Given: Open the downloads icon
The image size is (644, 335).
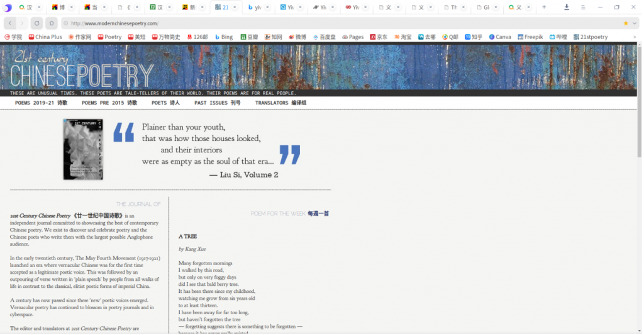Looking at the screenshot, I should [x=567, y=8].
